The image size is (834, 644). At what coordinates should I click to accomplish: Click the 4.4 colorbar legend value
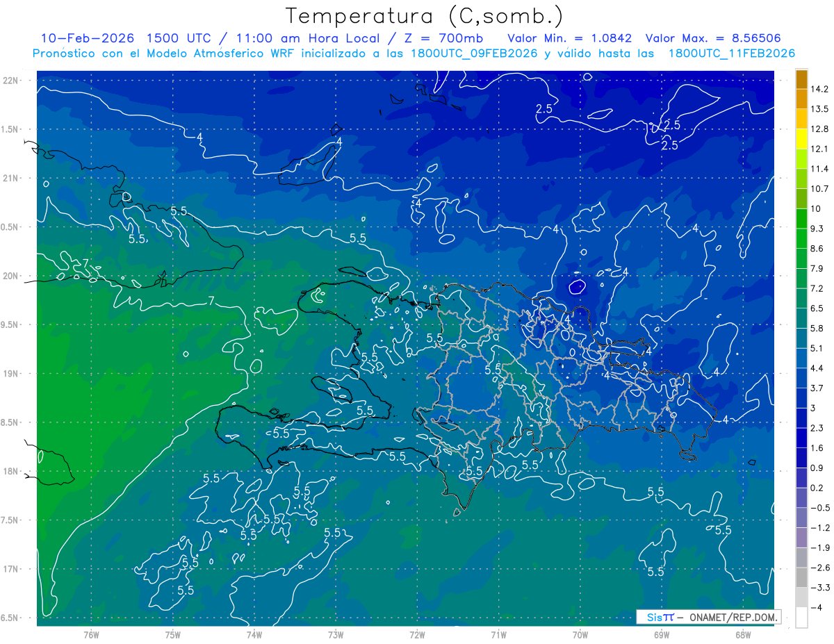point(818,368)
